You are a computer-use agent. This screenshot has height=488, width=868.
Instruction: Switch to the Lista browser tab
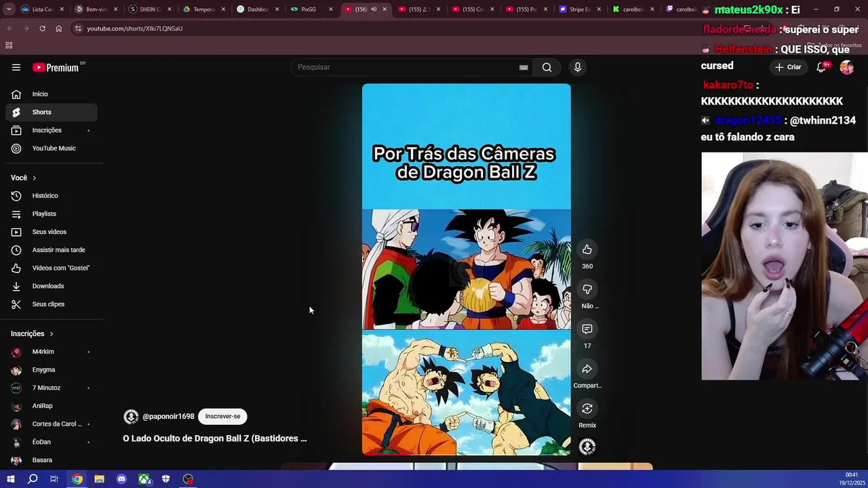pos(41,9)
